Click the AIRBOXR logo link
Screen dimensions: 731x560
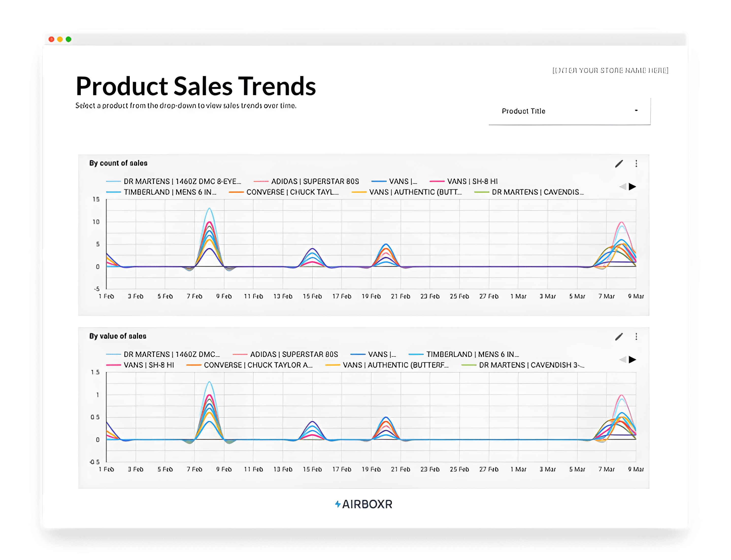pyautogui.click(x=364, y=504)
